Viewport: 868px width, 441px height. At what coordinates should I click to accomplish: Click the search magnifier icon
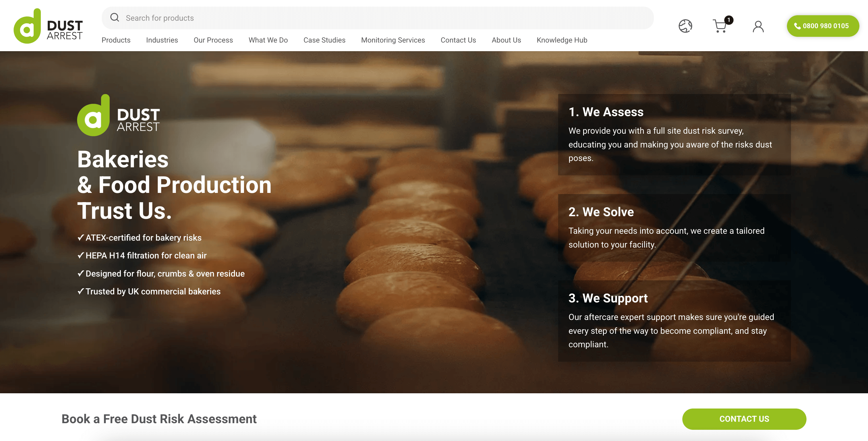pyautogui.click(x=115, y=18)
